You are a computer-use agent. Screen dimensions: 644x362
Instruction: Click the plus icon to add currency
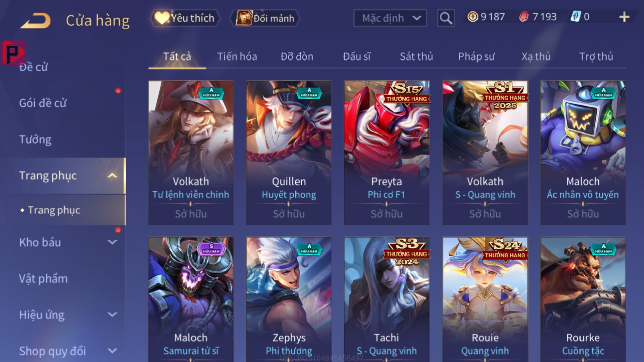624,17
